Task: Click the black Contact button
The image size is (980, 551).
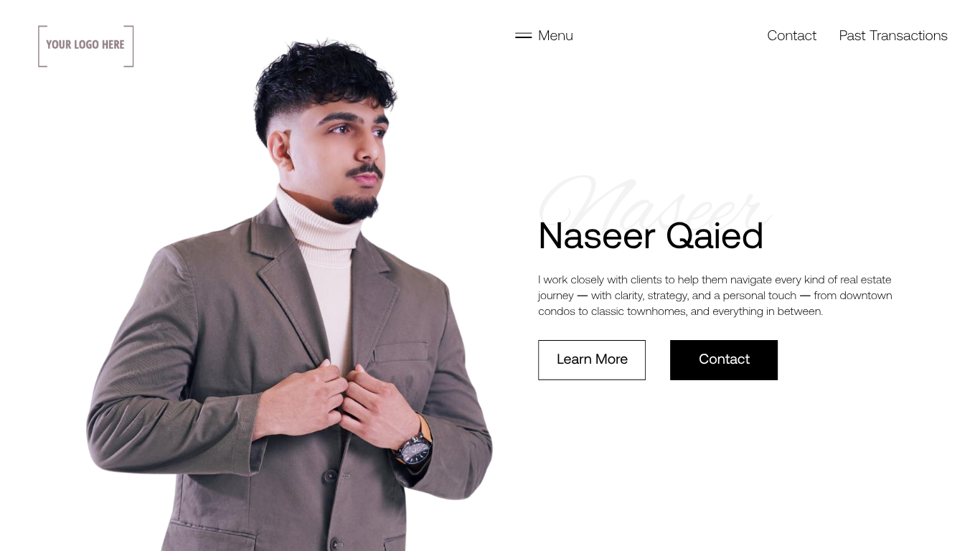Action: [x=724, y=359]
